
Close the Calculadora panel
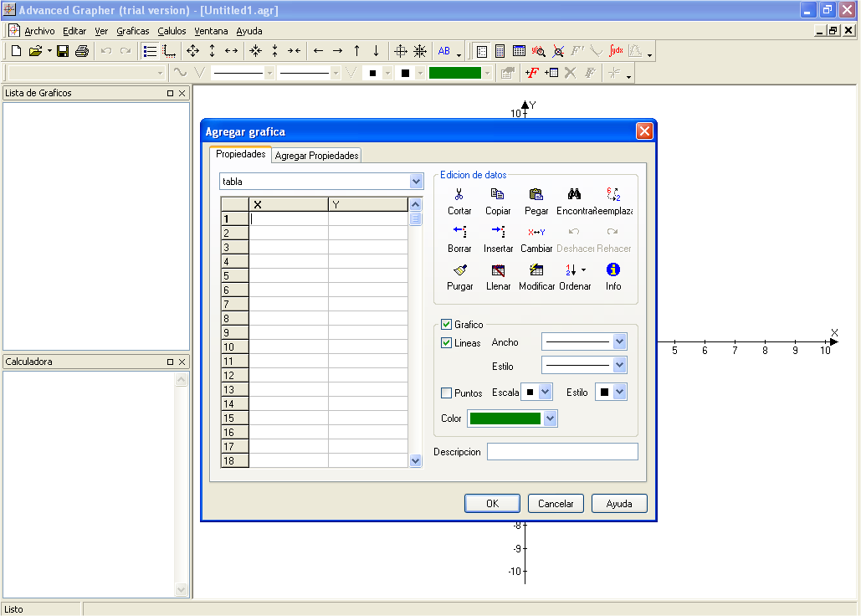tap(182, 362)
